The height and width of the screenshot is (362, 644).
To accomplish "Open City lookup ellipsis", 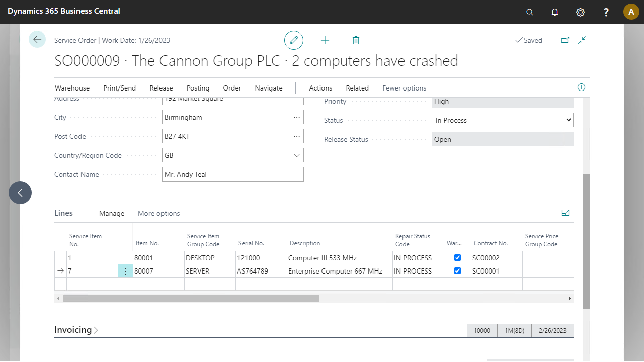I will pos(297,117).
